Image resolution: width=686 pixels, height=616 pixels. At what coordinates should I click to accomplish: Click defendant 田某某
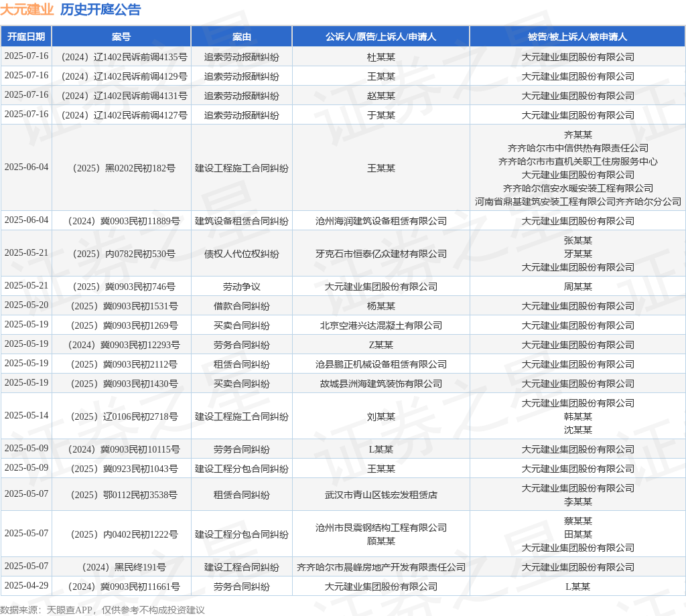click(x=578, y=534)
